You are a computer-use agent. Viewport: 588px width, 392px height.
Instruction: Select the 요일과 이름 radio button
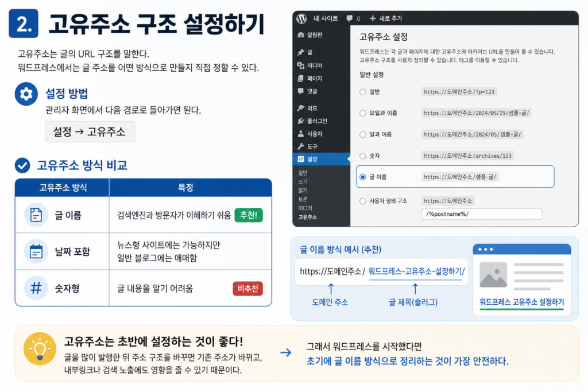(363, 113)
